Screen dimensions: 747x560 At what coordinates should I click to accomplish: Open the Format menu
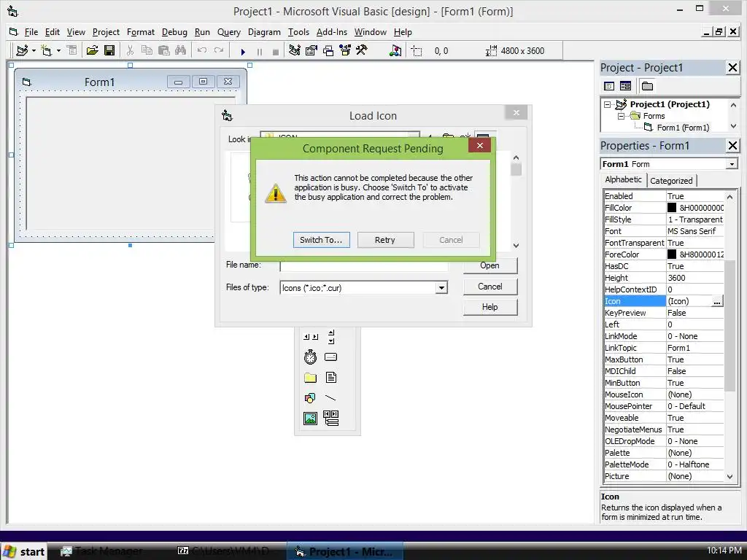[141, 32]
